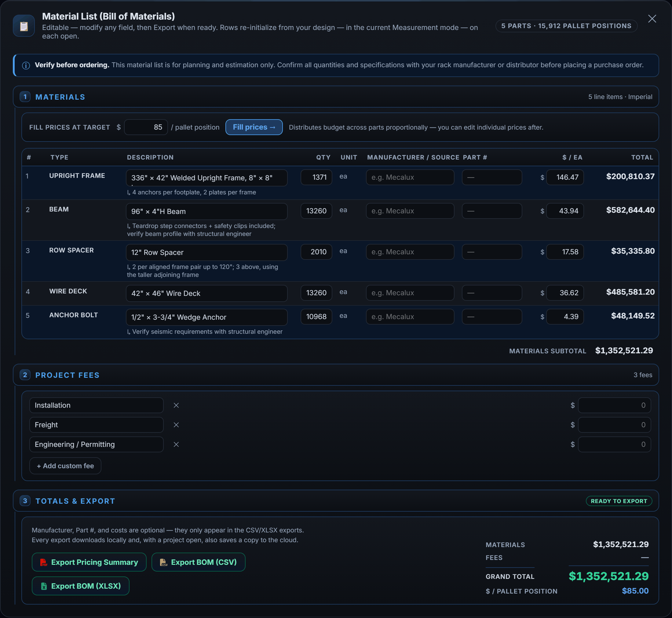Screen dimensions: 672x618
Task: Click the Project Fees section header
Action: point(336,375)
